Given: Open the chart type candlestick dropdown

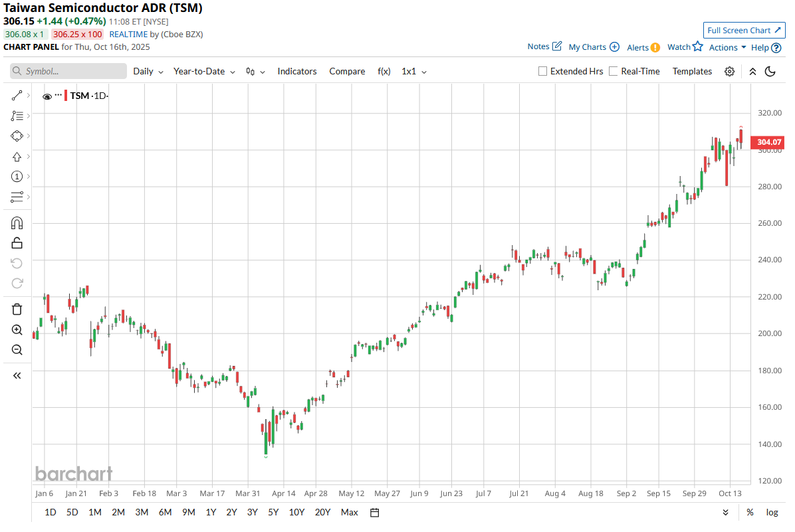Looking at the screenshot, I should coord(255,72).
